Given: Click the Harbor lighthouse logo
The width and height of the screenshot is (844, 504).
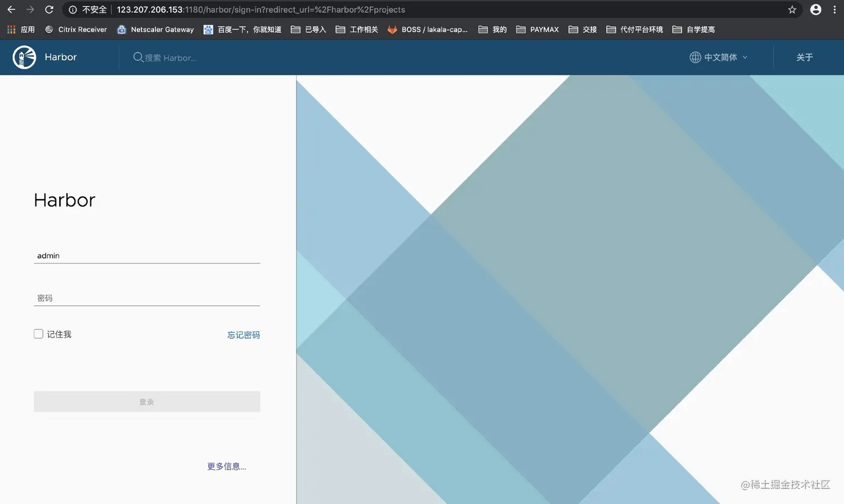Looking at the screenshot, I should pyautogui.click(x=25, y=57).
